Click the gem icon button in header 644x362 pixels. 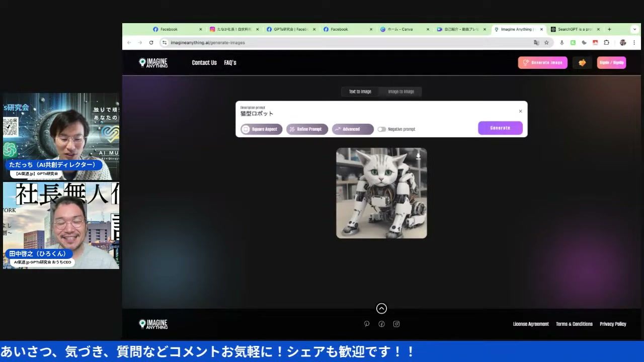(582, 63)
